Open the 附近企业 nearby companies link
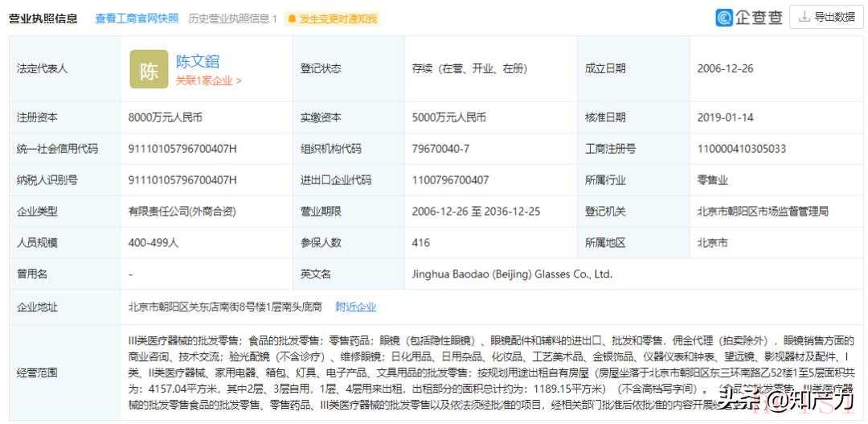This screenshot has height=424, width=868. click(355, 307)
